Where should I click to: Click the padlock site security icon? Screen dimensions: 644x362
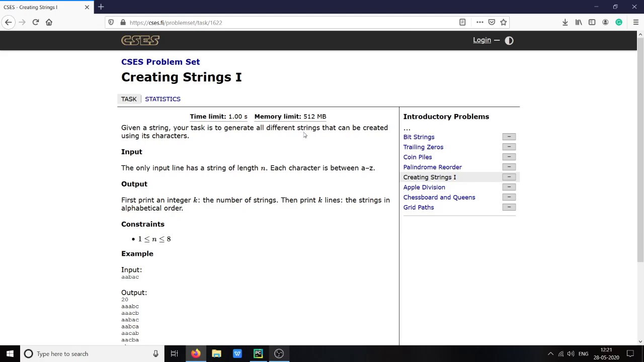point(123,22)
